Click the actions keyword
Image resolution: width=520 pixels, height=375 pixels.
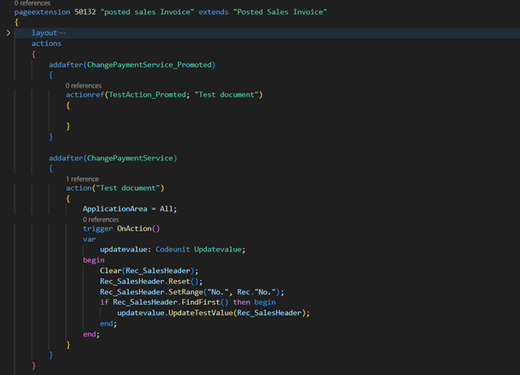[x=46, y=44]
